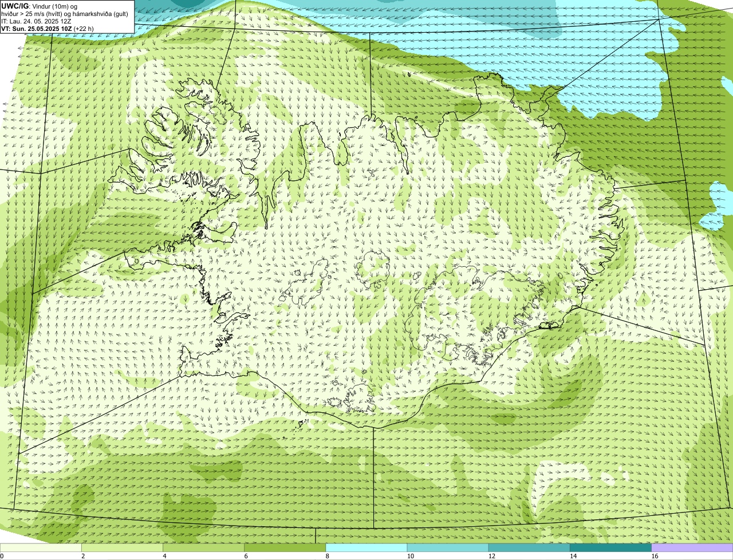Screen dimensions: 733x560
Task: Click the light cyan 8–10 m/s legend swatch
Action: point(366,547)
